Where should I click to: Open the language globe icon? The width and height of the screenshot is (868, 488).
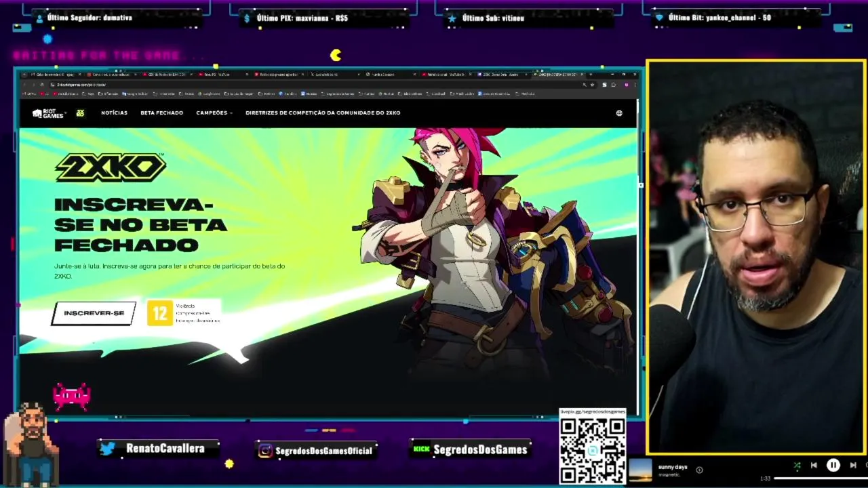click(x=619, y=113)
